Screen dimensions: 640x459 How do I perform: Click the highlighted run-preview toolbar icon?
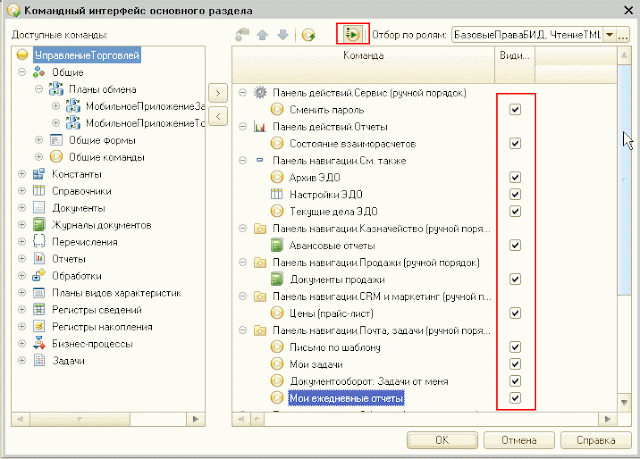coord(352,34)
